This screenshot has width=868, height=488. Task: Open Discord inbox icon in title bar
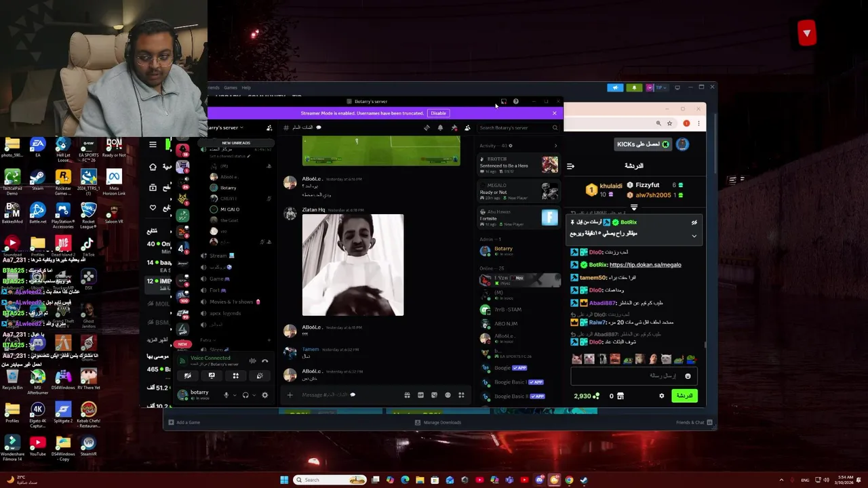504,102
